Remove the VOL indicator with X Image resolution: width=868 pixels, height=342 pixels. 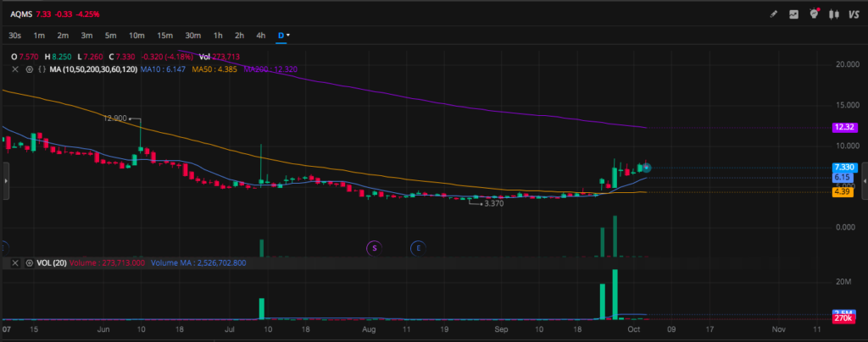[15, 263]
